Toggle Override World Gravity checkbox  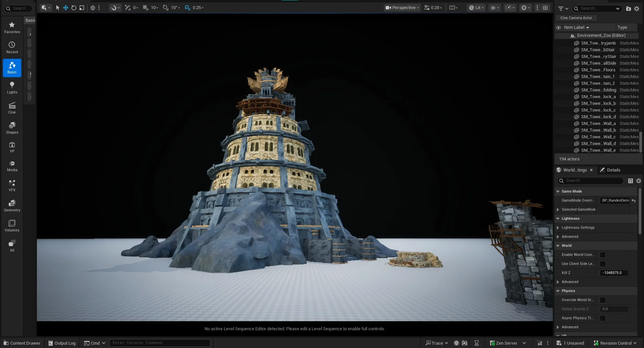[603, 300]
